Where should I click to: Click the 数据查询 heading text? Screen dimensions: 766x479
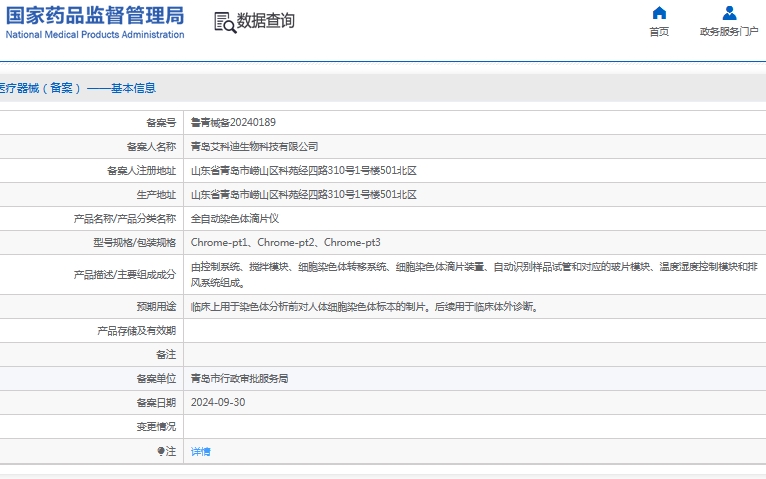(x=265, y=21)
